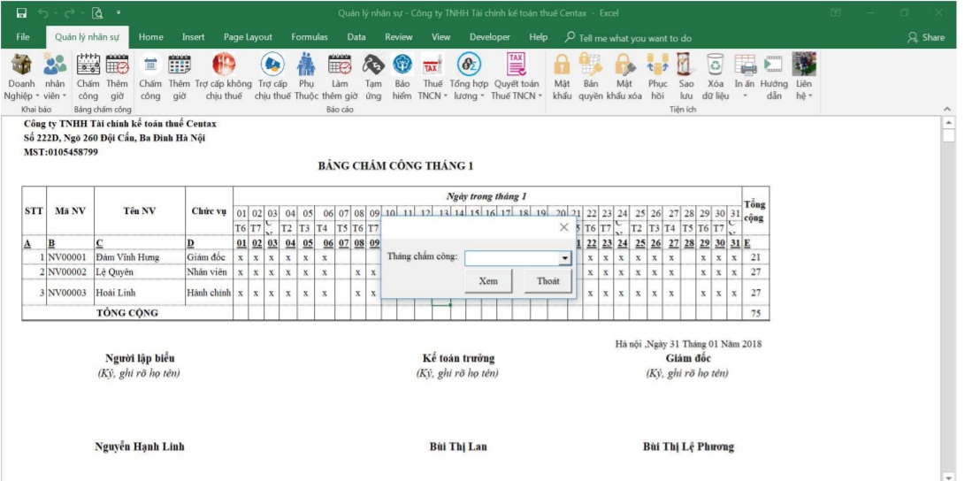Screen dimensions: 980x481
Task: Select the Sao lưu backup icon
Action: (685, 65)
